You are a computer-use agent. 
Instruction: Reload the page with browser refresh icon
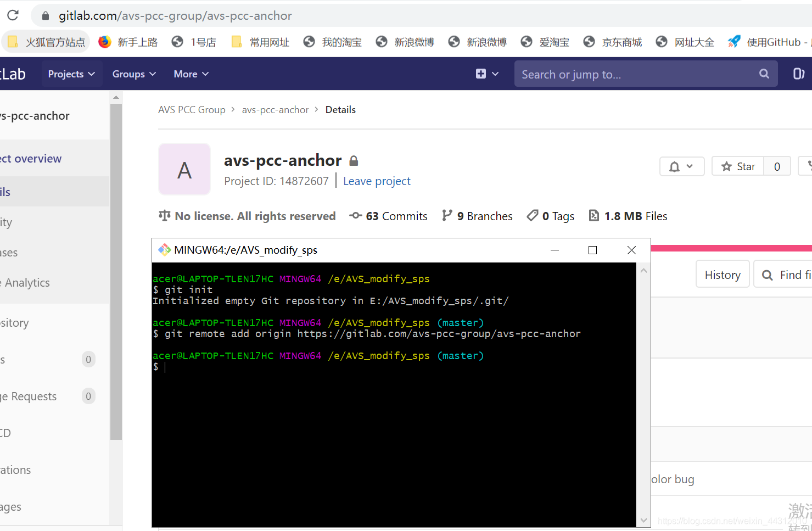(x=13, y=15)
